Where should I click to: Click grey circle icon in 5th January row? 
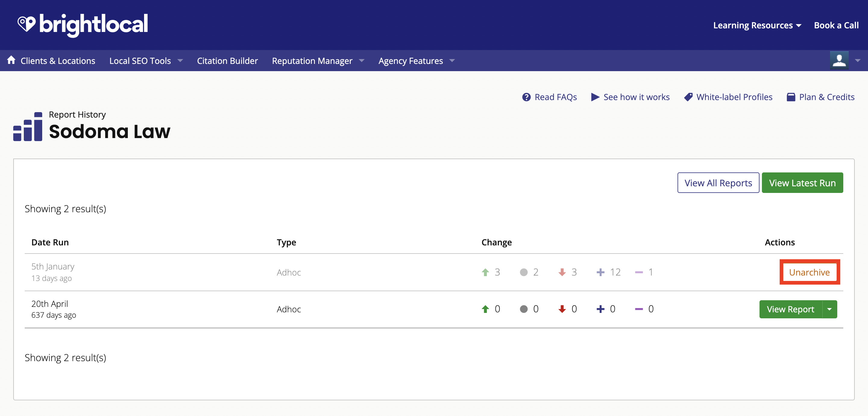coord(524,272)
